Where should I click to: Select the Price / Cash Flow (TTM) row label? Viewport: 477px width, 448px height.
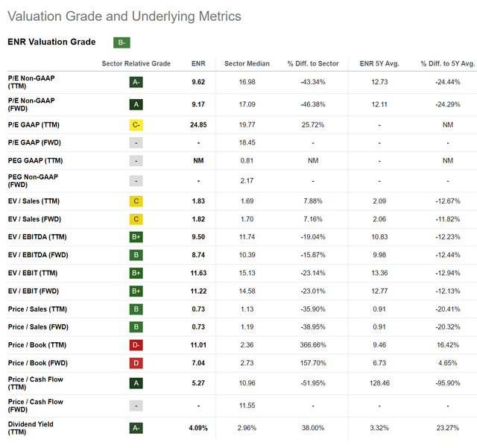[x=36, y=383]
